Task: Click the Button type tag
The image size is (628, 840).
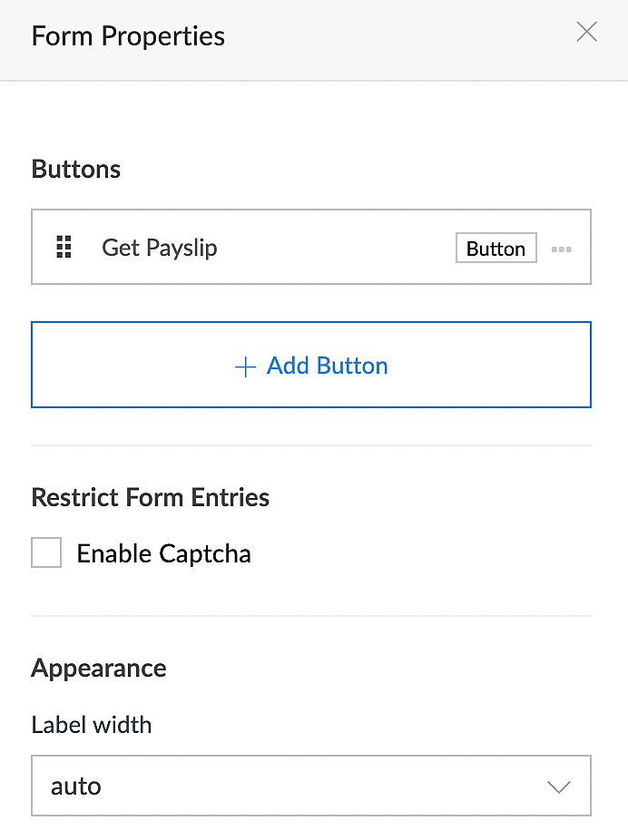Action: click(x=496, y=248)
